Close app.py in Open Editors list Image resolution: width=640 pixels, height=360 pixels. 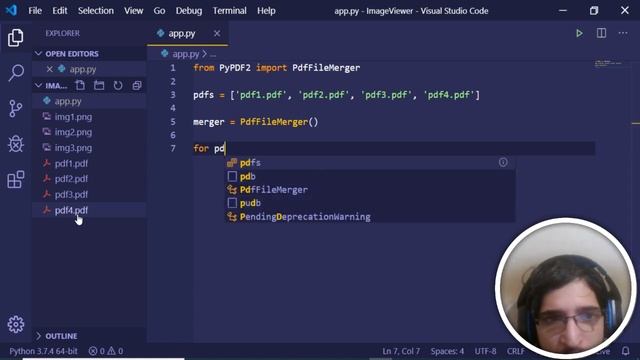click(x=49, y=69)
